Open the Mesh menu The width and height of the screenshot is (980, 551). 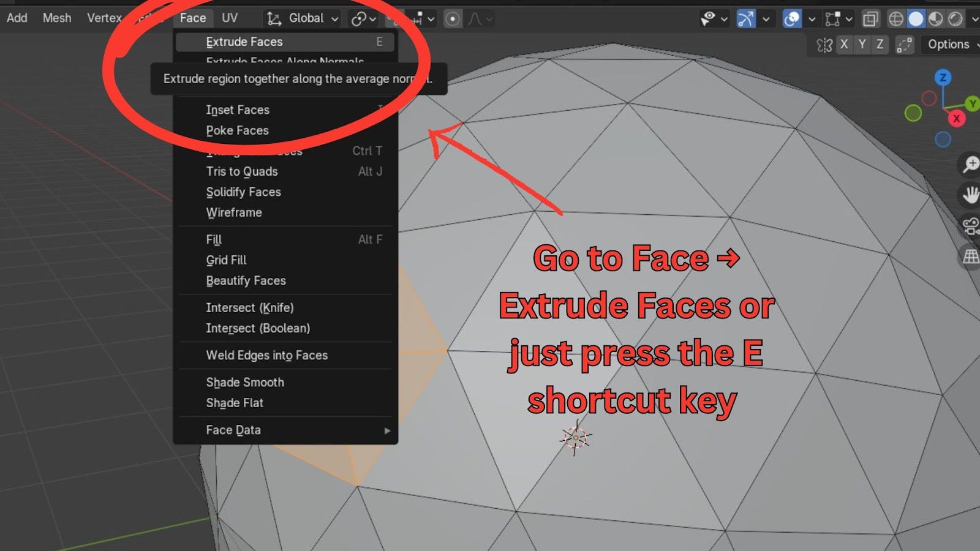[57, 18]
